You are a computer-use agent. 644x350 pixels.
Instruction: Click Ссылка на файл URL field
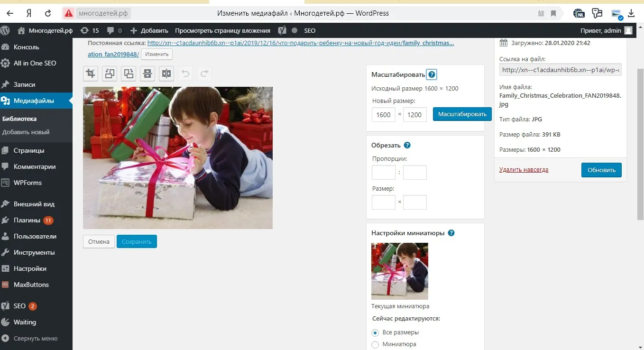[x=560, y=70]
